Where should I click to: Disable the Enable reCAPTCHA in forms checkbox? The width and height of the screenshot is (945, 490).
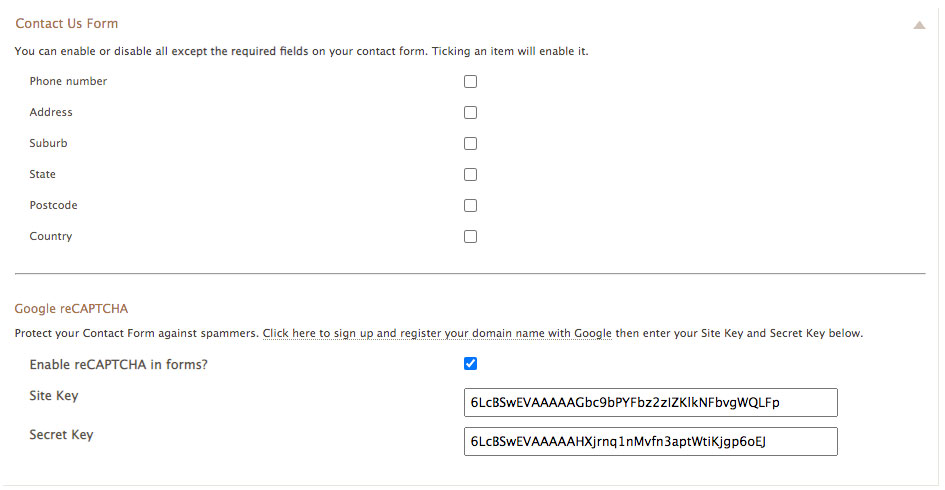(470, 363)
